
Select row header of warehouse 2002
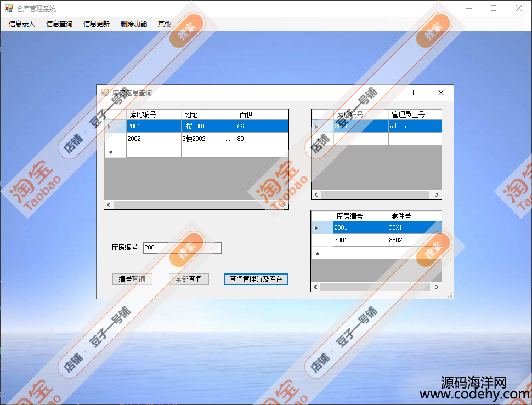pos(115,139)
